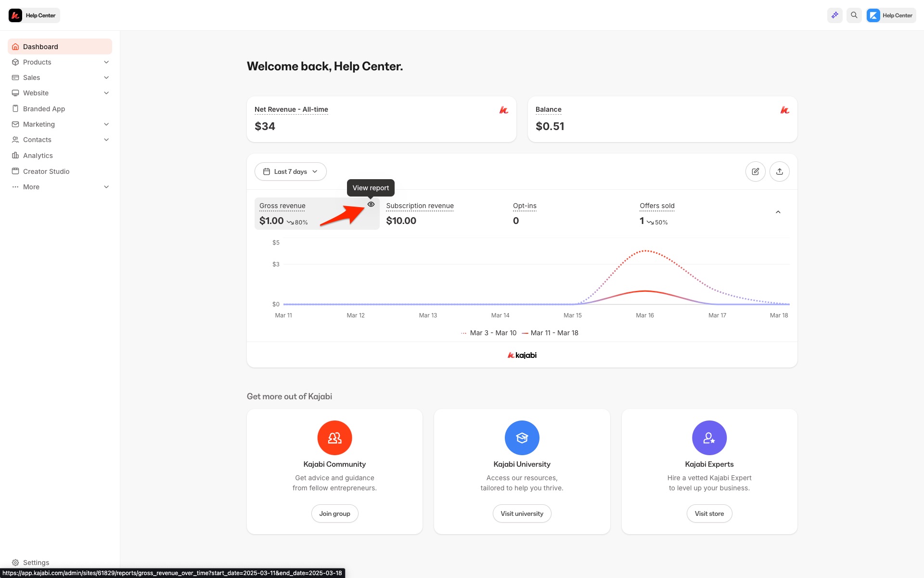Open Settings at the sidebar bottom
The width and height of the screenshot is (924, 578).
coord(36,562)
